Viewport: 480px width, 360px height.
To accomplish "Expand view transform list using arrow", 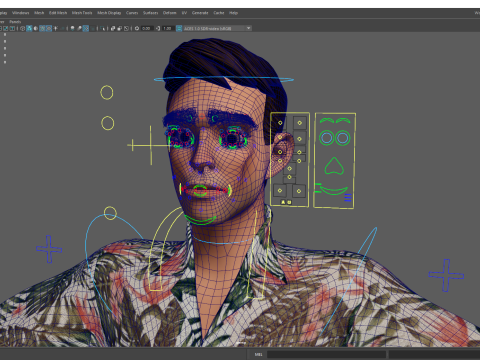I will (248, 28).
